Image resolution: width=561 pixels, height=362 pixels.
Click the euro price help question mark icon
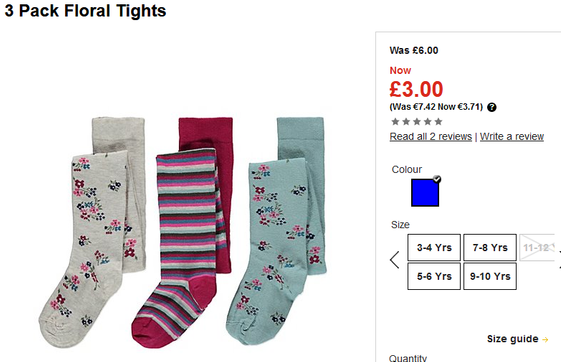coord(492,107)
